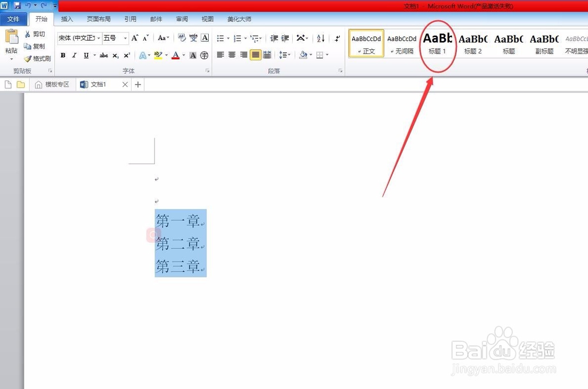The image size is (588, 389).
Task: Click the Clear Formatting eraser icon
Action: (182, 38)
